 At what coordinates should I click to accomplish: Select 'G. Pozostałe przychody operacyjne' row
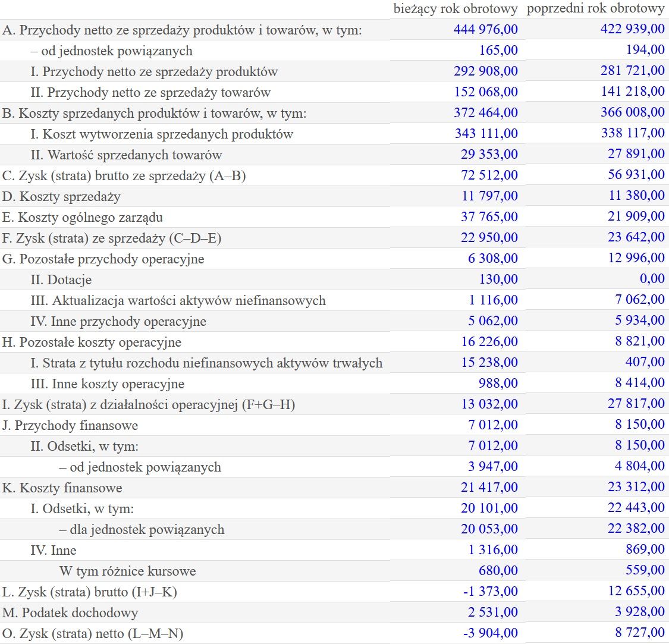(x=103, y=259)
